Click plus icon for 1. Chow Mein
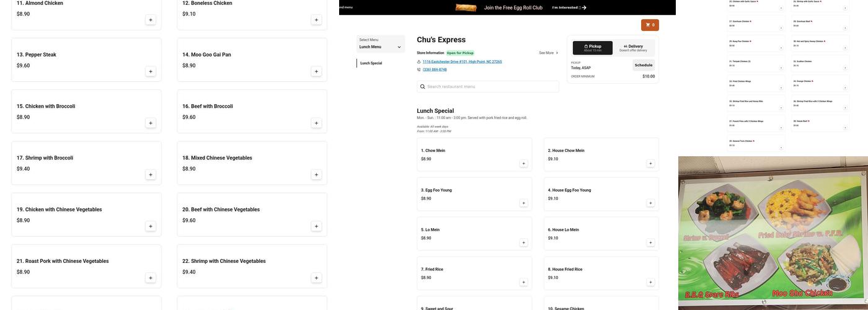Screen dimensions: 868x310 click(523, 164)
